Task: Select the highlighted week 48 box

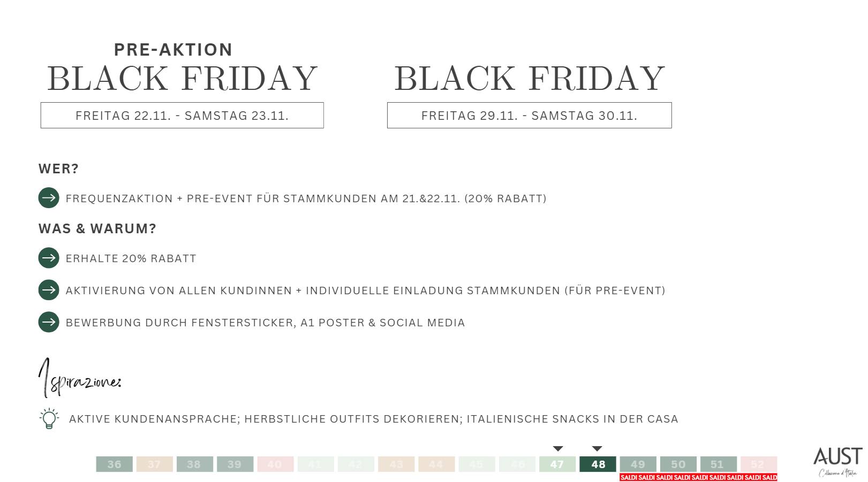Action: point(598,464)
